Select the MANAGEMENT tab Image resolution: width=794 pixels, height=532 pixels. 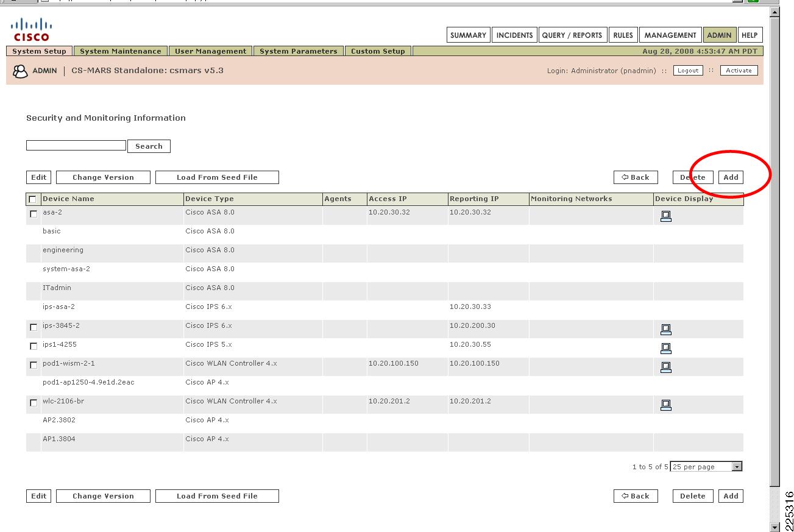tap(670, 35)
